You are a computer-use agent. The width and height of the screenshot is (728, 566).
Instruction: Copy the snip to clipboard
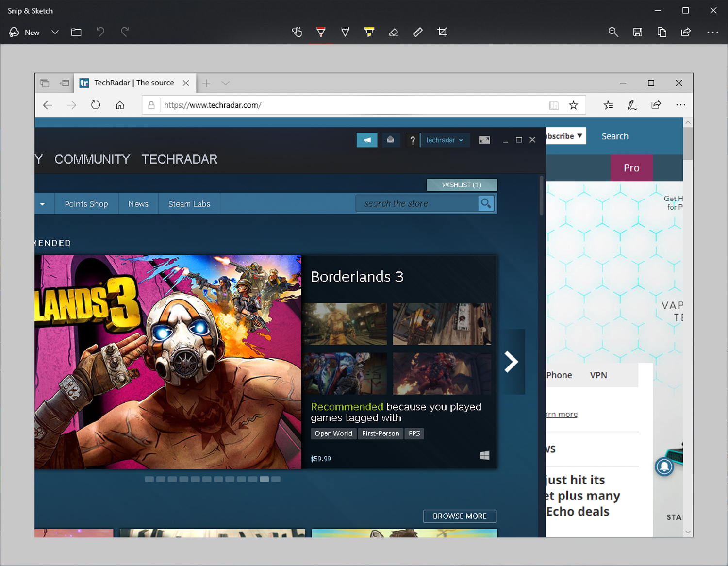[x=662, y=33]
